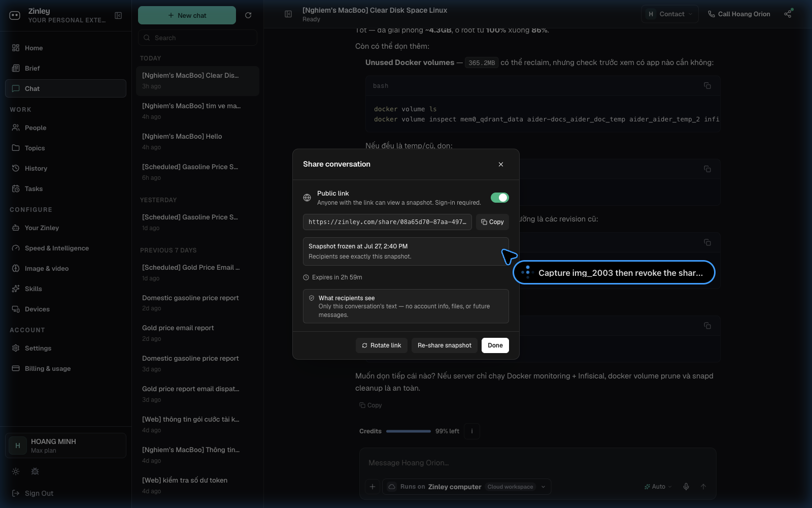Screen dimensions: 812x508
Task: Open Devices page
Action: [65, 309]
